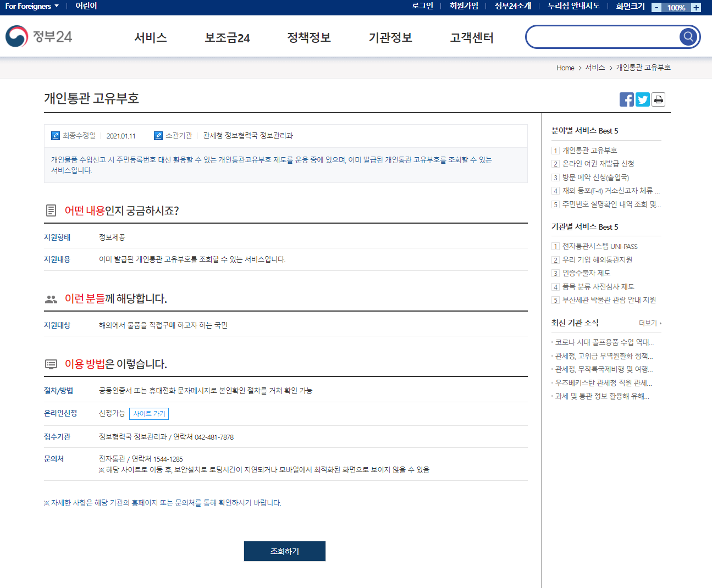Open 우리 기업 해외통관지원 link
This screenshot has height=588, width=712.
tap(597, 260)
